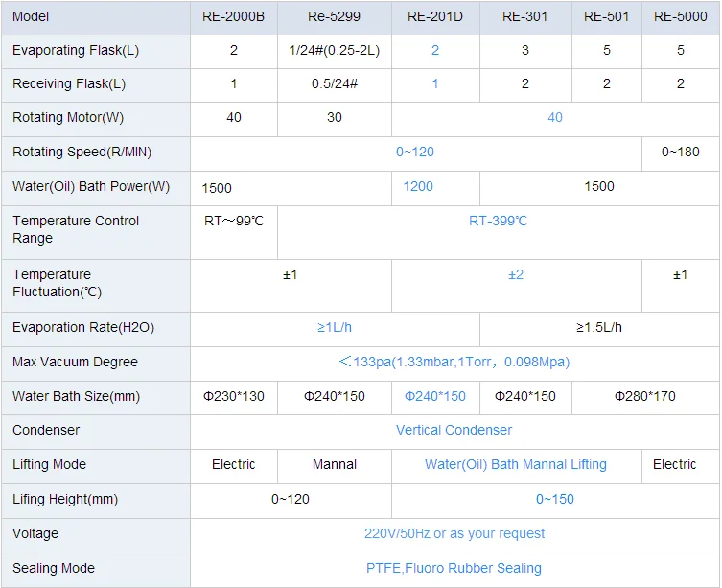Select the 0~180 rotating speed cell
The image size is (722, 588).
(681, 152)
